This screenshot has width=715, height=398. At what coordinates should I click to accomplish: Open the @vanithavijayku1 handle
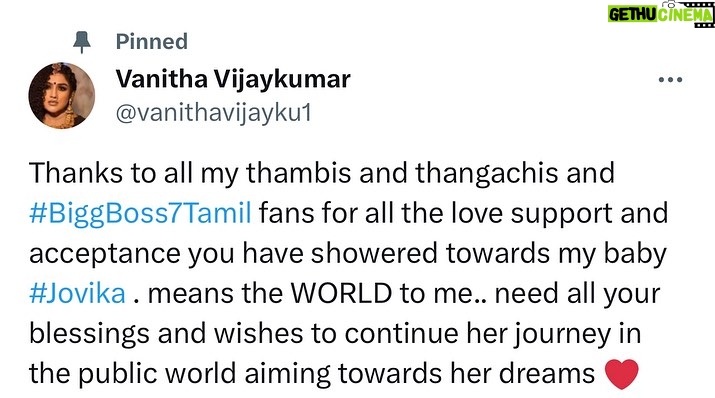[213, 113]
